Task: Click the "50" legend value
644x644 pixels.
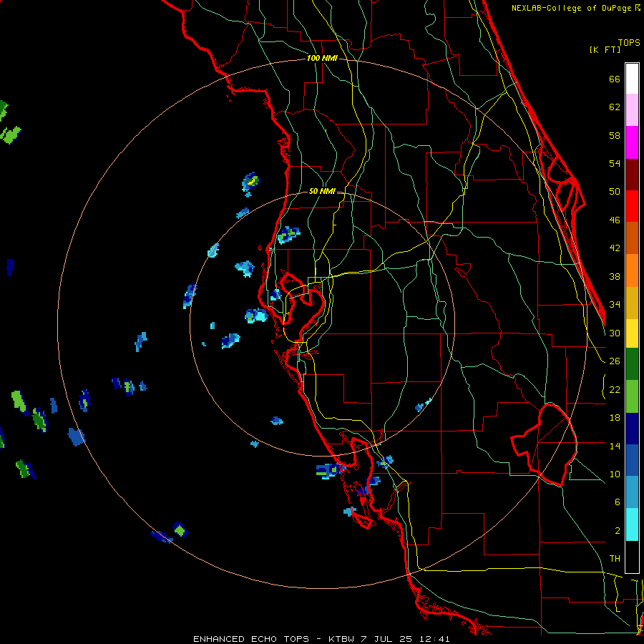Action: [615, 191]
